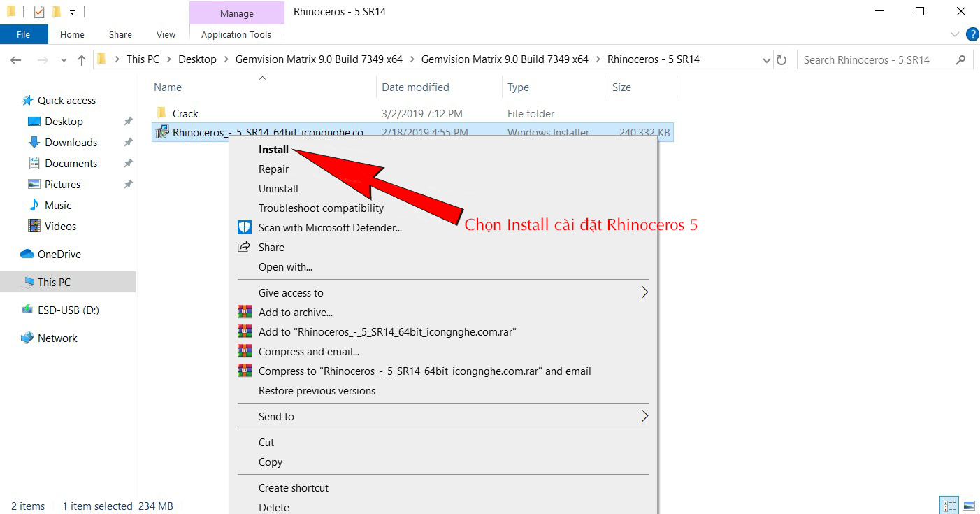Select the Rhinoceros installer file icon
Image resolution: width=980 pixels, height=514 pixels.
162,132
